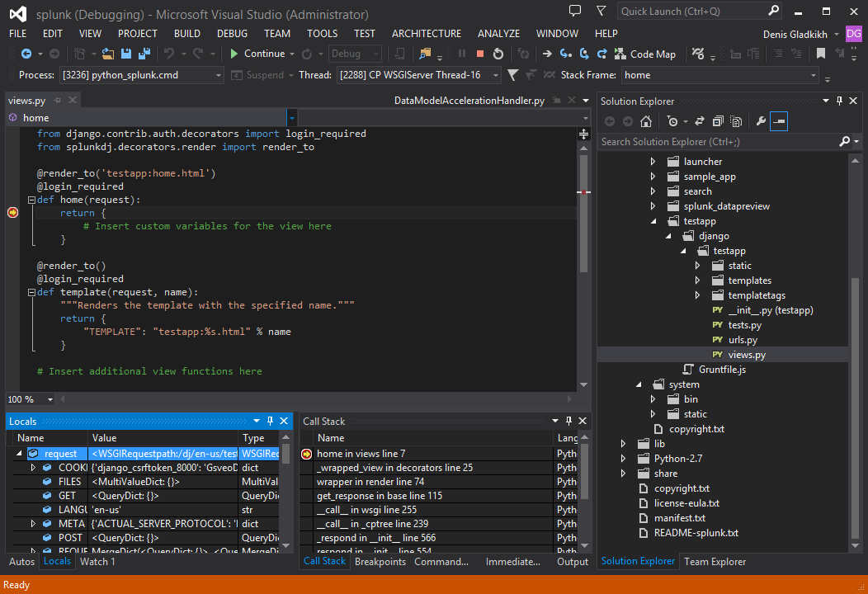Save the current file with Save icon

pos(126,54)
